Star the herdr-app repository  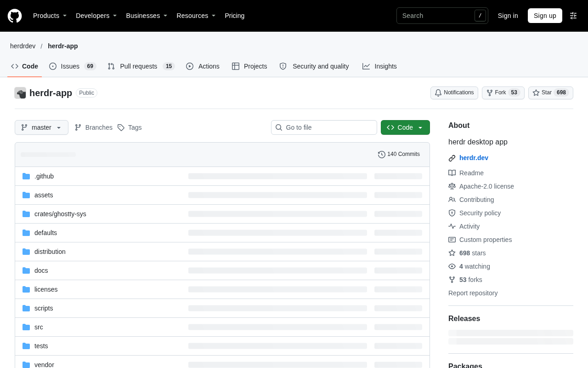point(551,93)
